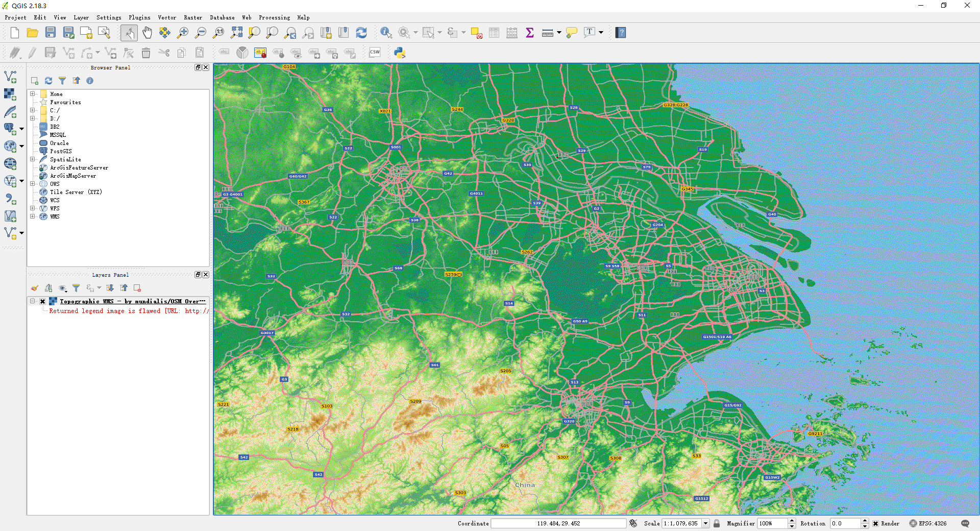
Task: Activate the Identify Features tool
Action: point(386,33)
